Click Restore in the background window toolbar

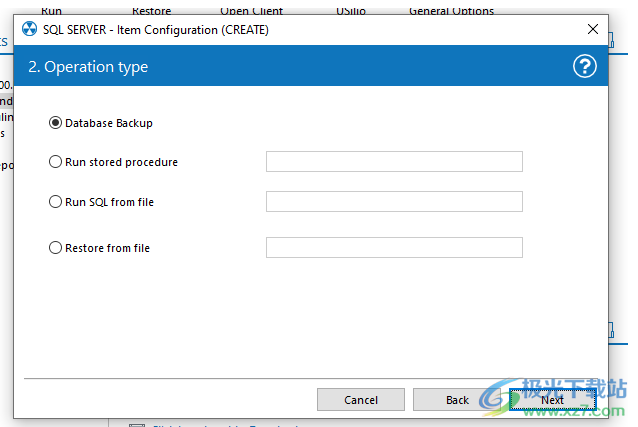click(151, 11)
